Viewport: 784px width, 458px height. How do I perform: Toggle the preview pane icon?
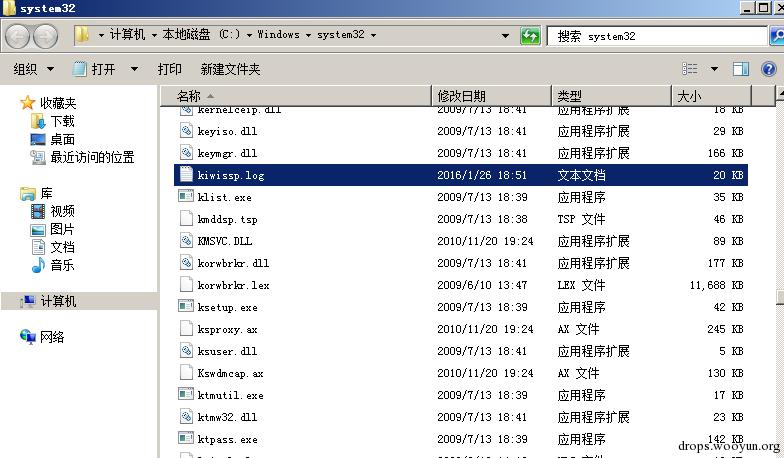click(x=740, y=69)
